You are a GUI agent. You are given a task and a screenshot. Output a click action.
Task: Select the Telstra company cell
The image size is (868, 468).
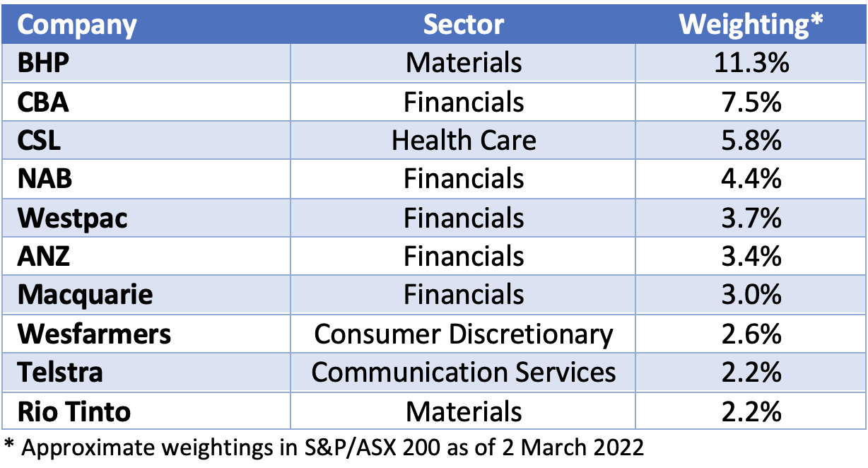pos(60,372)
